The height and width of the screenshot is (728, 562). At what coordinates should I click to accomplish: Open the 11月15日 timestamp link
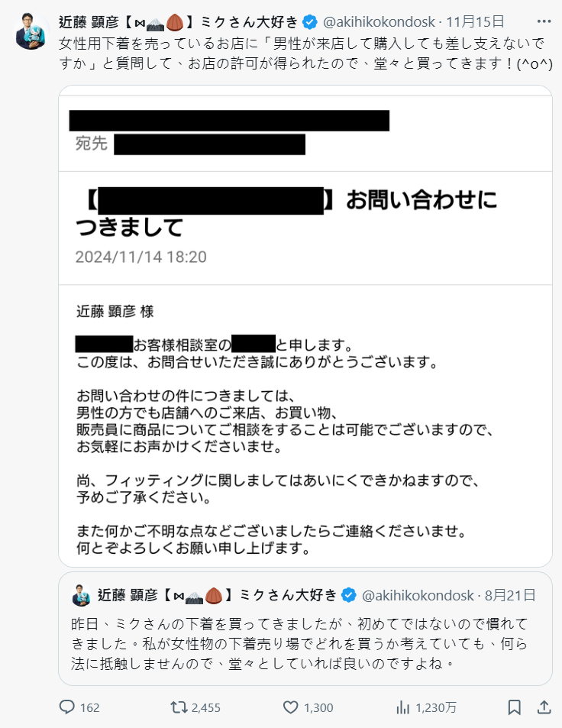[475, 21]
